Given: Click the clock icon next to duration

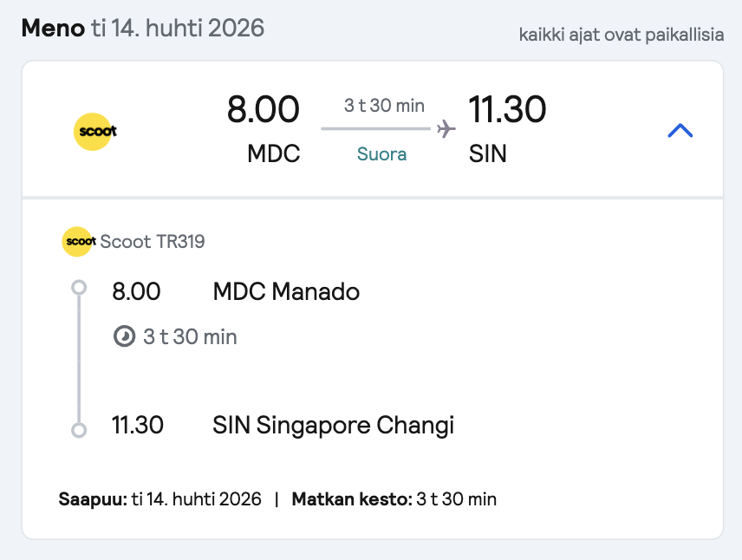Looking at the screenshot, I should [125, 336].
